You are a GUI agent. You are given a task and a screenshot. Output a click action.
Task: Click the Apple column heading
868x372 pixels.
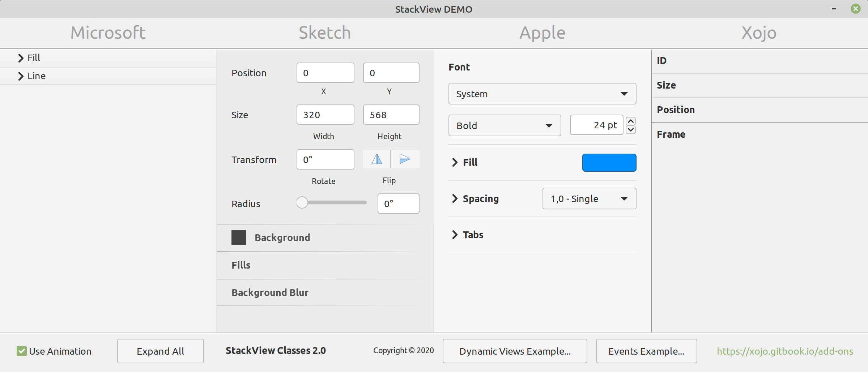coord(542,33)
